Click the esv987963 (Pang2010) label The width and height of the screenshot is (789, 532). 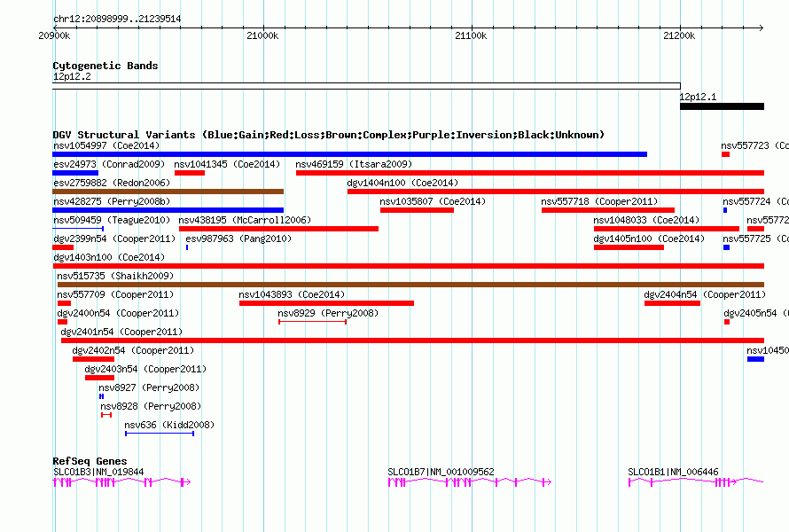[238, 239]
